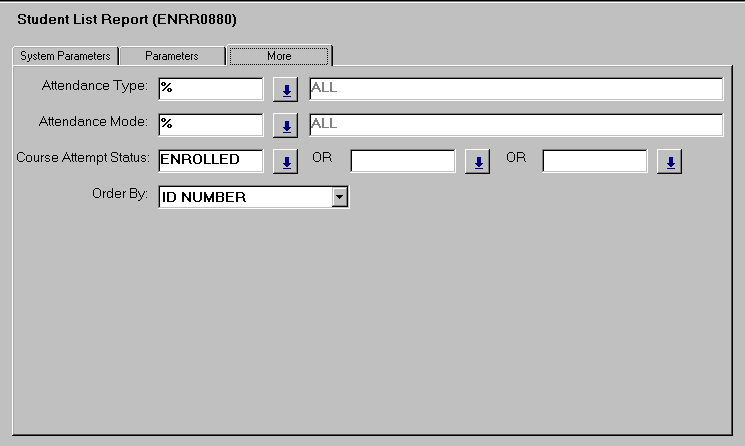Focus the Attendance Mode code field

(x=210, y=125)
